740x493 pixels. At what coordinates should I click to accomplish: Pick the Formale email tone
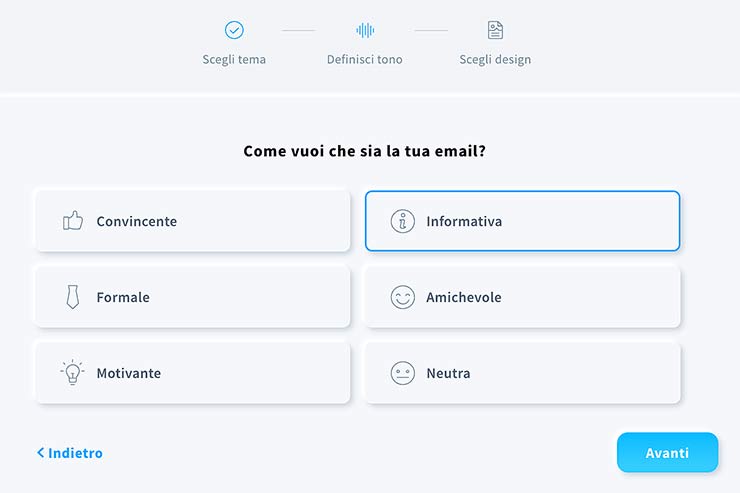pos(192,297)
